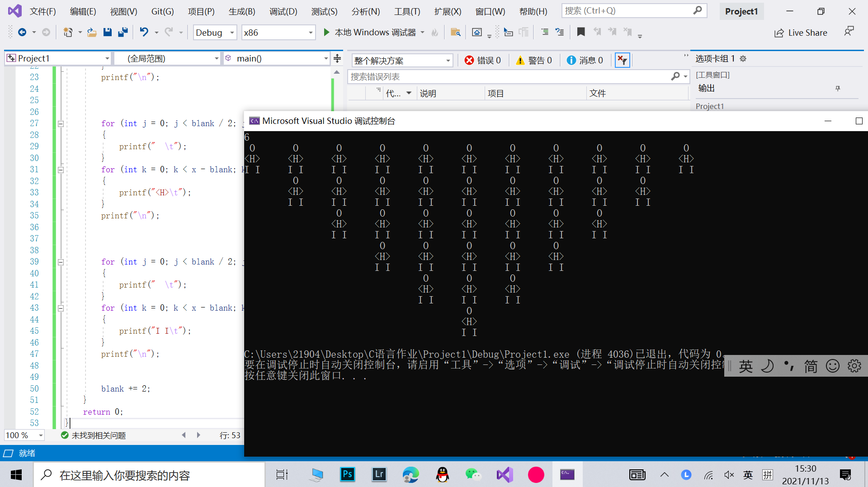Image resolution: width=868 pixels, height=487 pixels.
Task: Toggle the IME 英 language mode button
Action: pyautogui.click(x=745, y=366)
